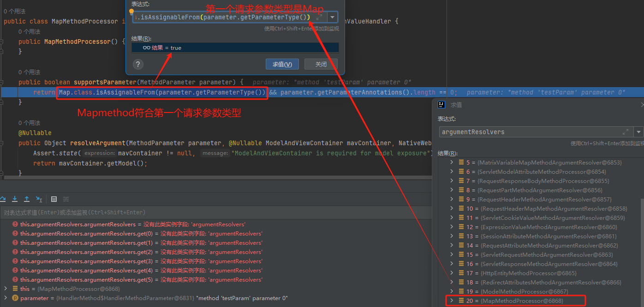Expand entry 19 ModelMethodProcessor
The image size is (644, 307).
pyautogui.click(x=452, y=291)
